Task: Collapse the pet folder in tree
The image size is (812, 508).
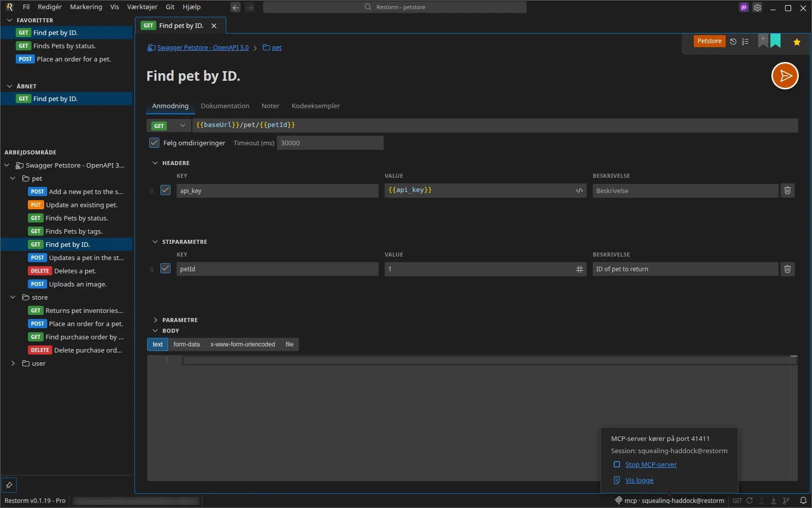Action: [x=13, y=178]
